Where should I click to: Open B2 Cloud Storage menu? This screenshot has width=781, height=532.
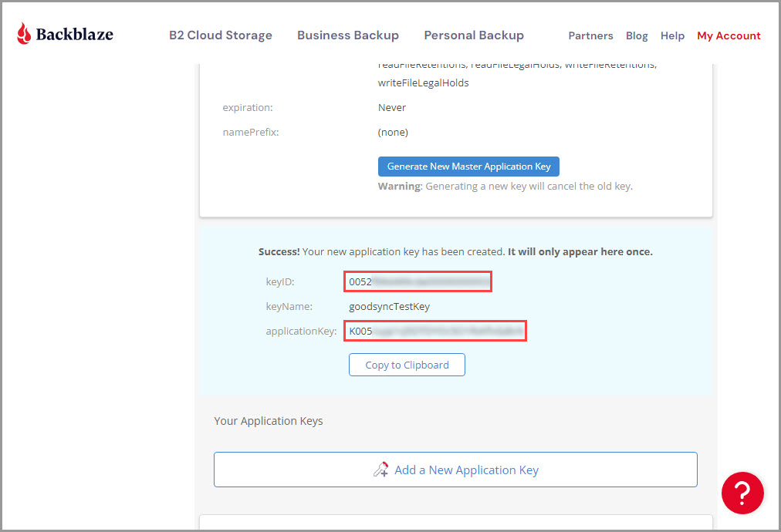pos(221,35)
